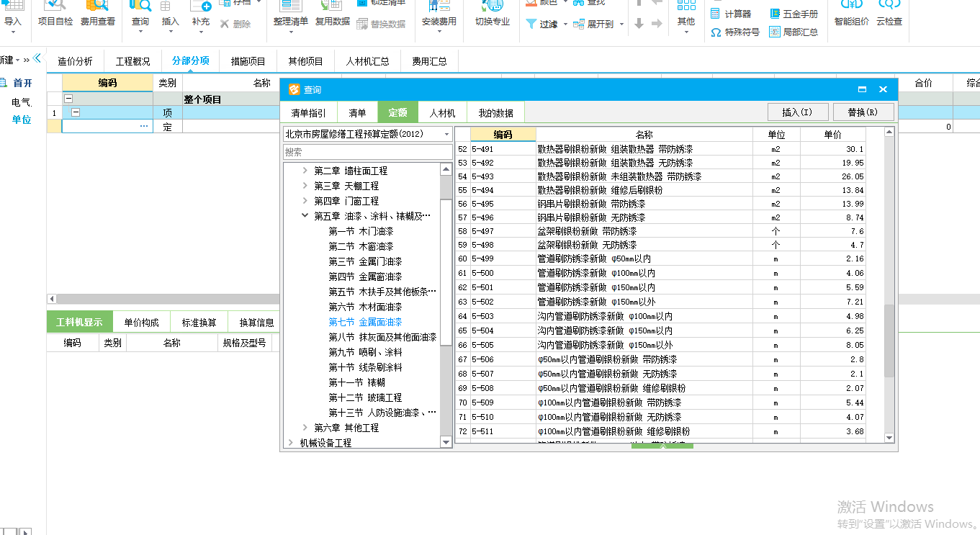This screenshot has height=535, width=980.
Task: Click the quota table vertical scrollbar thumb
Action: [889, 341]
